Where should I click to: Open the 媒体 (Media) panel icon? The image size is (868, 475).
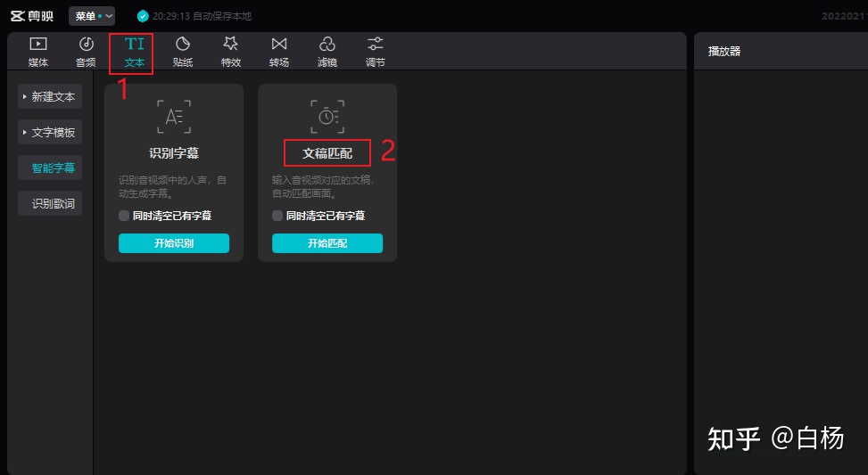(x=38, y=45)
